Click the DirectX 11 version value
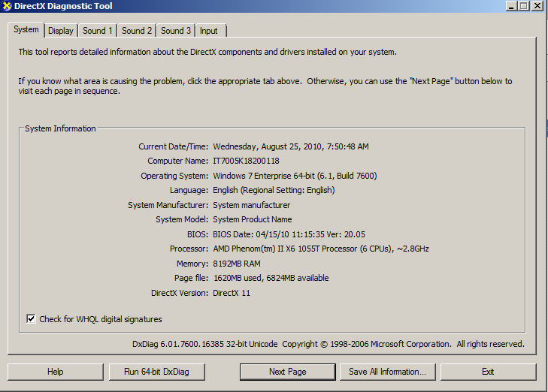Image resolution: width=548 pixels, height=392 pixels. click(x=232, y=293)
